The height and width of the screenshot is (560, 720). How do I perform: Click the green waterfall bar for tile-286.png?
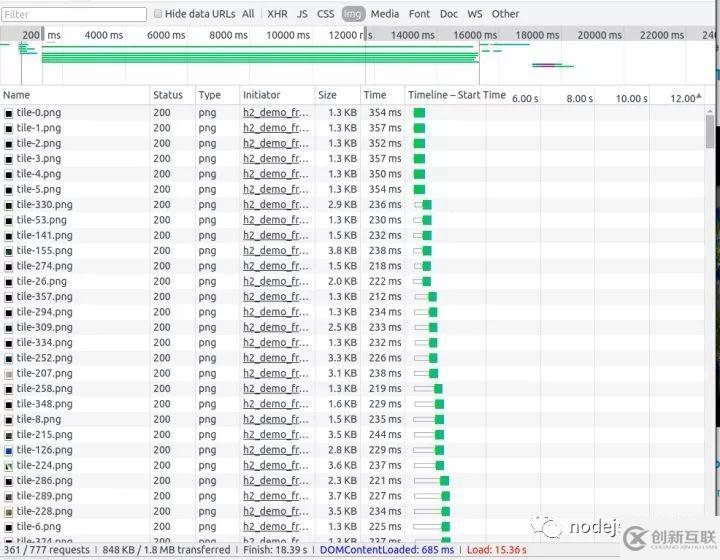(x=444, y=481)
